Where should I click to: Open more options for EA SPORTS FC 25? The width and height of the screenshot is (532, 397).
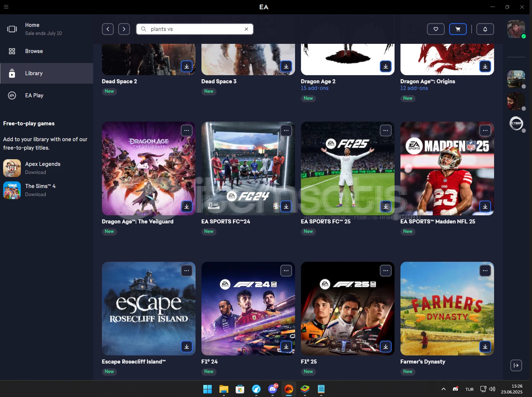[386, 130]
